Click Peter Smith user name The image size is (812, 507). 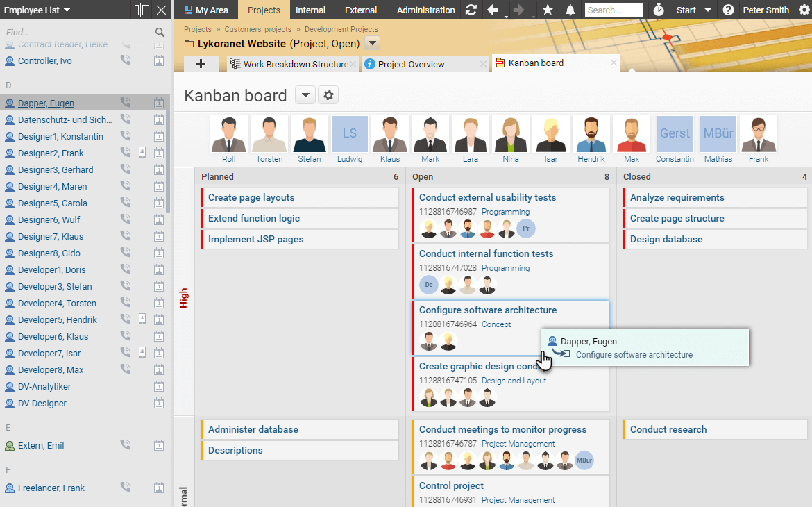766,10
